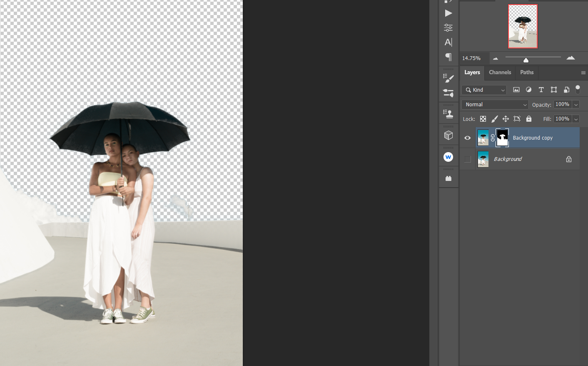Open the Properties panel sliders icon
Viewport: 588px width, 366px height.
pos(448,28)
